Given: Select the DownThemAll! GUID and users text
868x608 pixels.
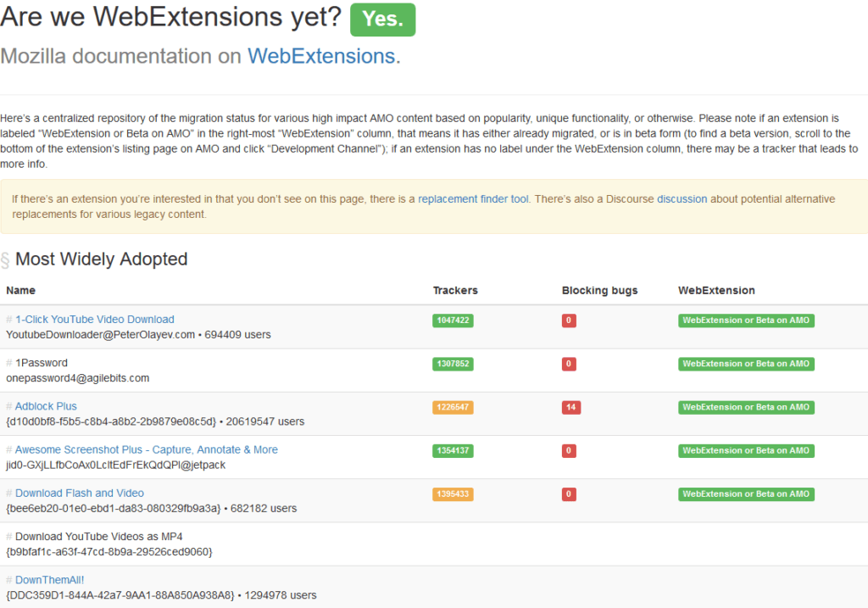Looking at the screenshot, I should click(161, 595).
